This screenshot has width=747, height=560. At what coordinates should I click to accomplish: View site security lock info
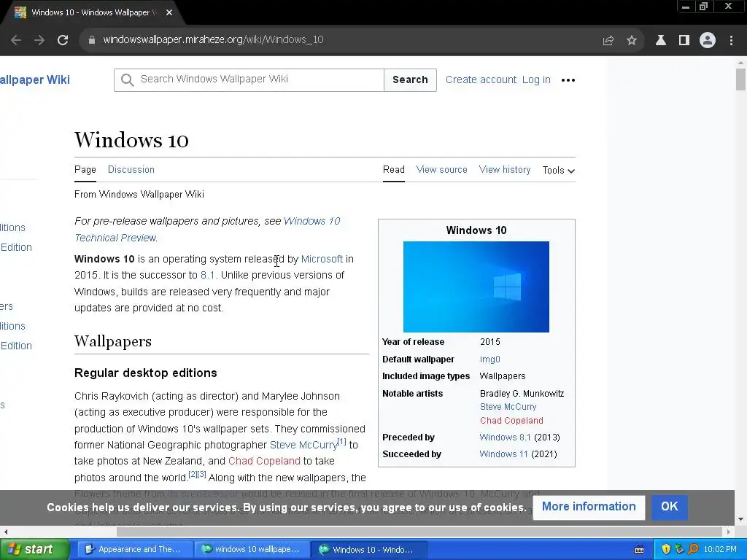point(92,40)
